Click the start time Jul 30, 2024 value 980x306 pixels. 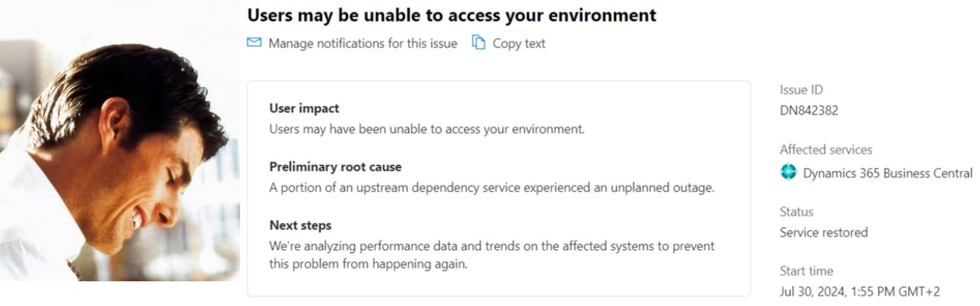click(x=859, y=291)
